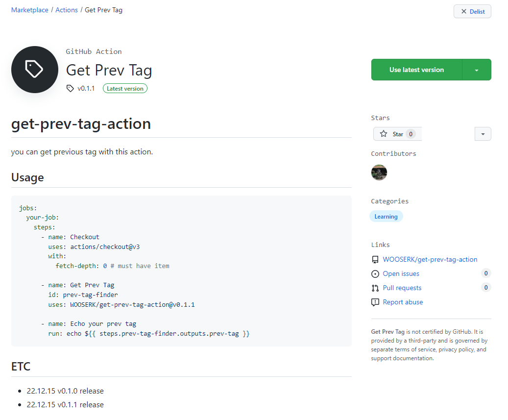Click the repository icon beside WOOSERK/get-prev-tag-action
This screenshot has height=420, width=508.
tap(375, 260)
